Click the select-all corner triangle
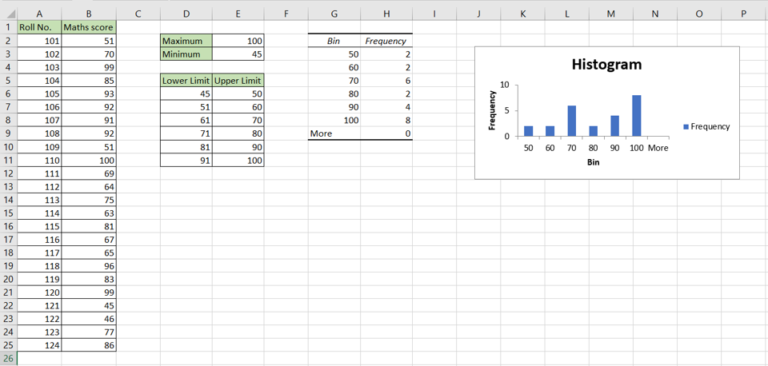 (x=9, y=15)
